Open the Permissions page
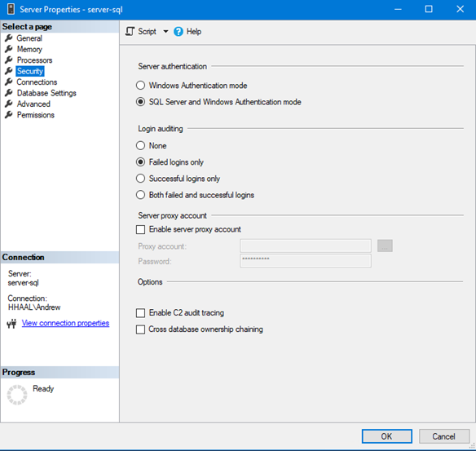This screenshot has width=476, height=451. pos(36,115)
